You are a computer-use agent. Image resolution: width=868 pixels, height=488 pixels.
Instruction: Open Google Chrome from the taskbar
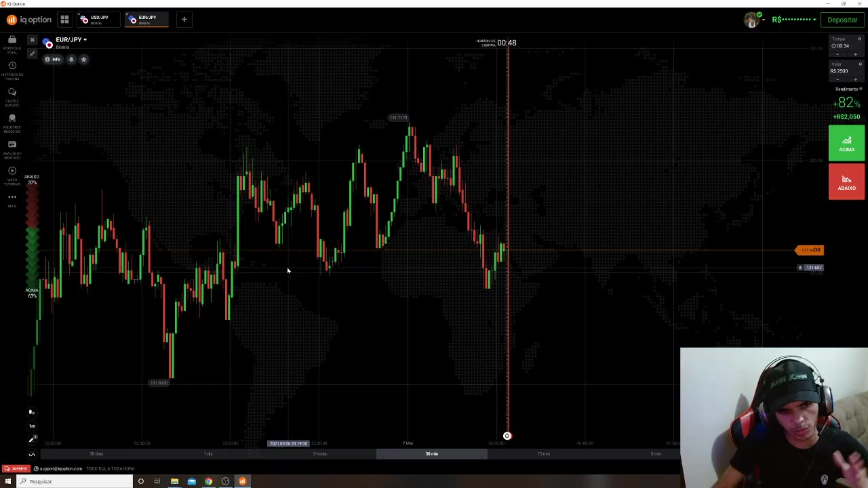tap(208, 481)
